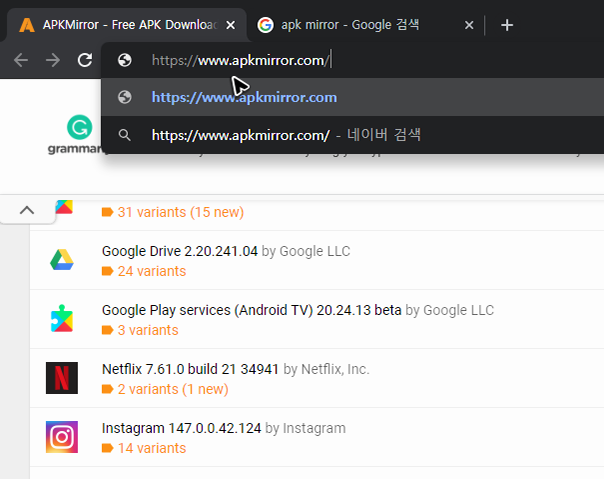Open Netflix 7.61.0 build 21 34941 entry
The image size is (604, 479).
[x=190, y=369]
